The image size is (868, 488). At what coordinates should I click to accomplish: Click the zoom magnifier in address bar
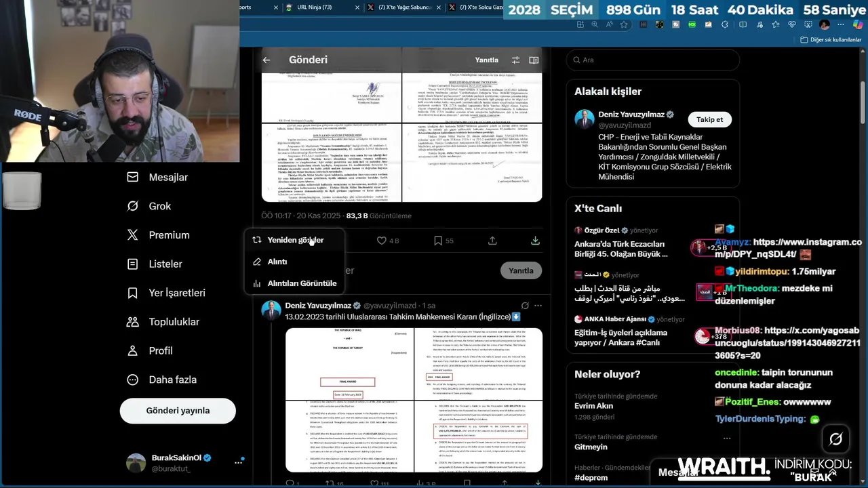[x=595, y=24]
